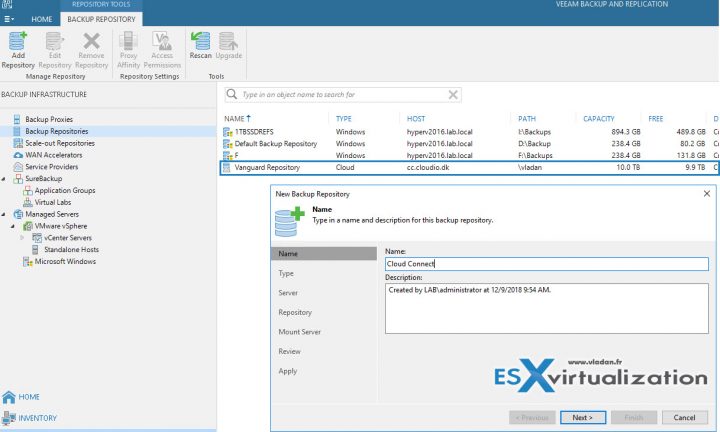Collapse the Managed Servers branch arrow

(x=4, y=214)
